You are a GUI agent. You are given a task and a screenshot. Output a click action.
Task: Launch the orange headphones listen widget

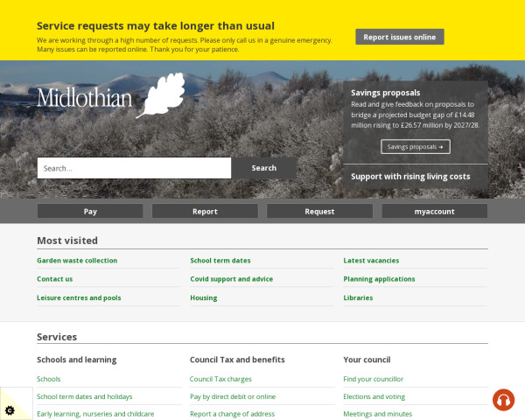pyautogui.click(x=503, y=400)
